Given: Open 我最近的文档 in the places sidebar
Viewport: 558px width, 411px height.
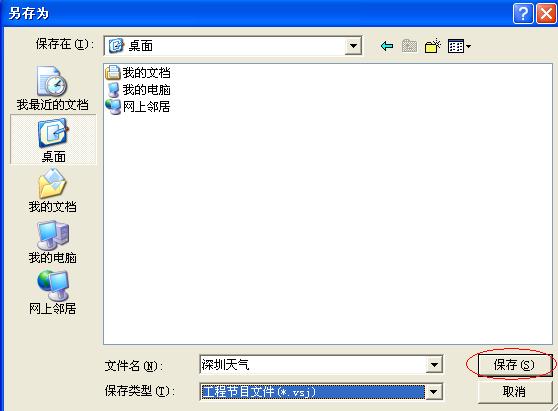Looking at the screenshot, I should [x=52, y=89].
